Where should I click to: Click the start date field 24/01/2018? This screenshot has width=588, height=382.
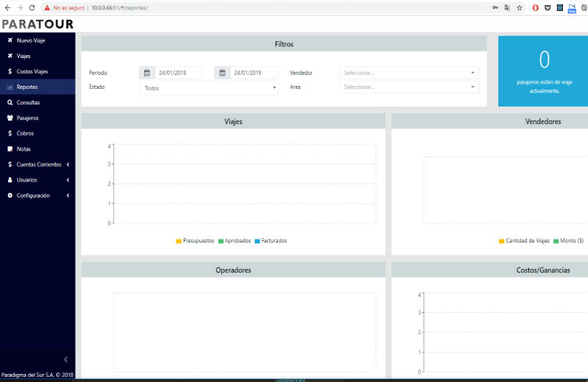[180, 73]
